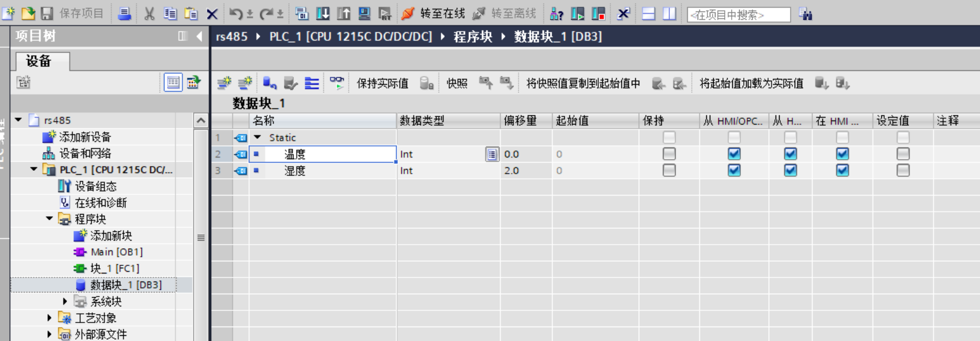Click the project tree scroll up arrow
This screenshot has height=341, width=980.
[200, 121]
